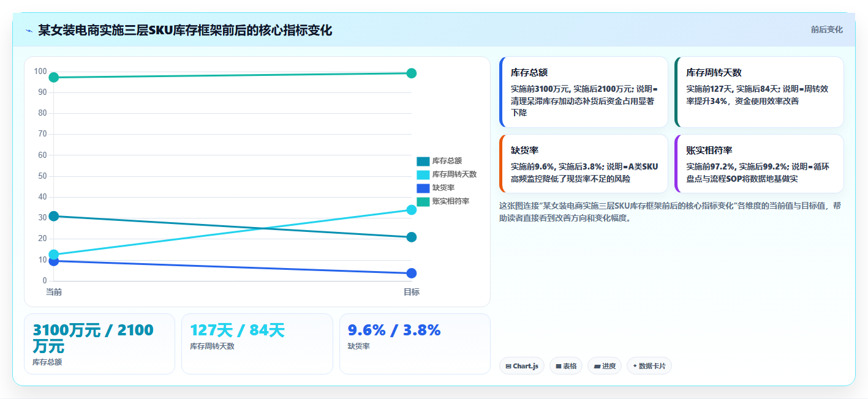Click the 当前 x-axis label
This screenshot has height=399, width=868.
click(x=54, y=293)
